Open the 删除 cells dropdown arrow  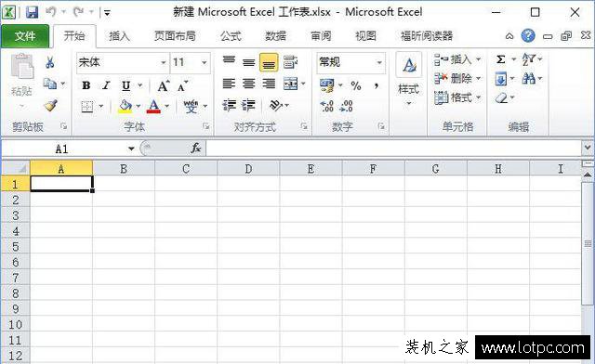tap(479, 79)
